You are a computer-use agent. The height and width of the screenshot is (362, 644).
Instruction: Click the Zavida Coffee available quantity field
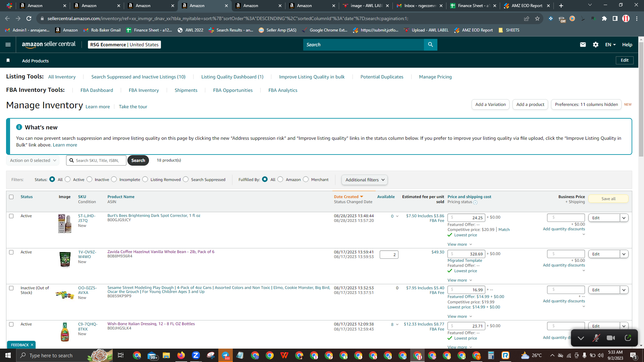[389, 255]
